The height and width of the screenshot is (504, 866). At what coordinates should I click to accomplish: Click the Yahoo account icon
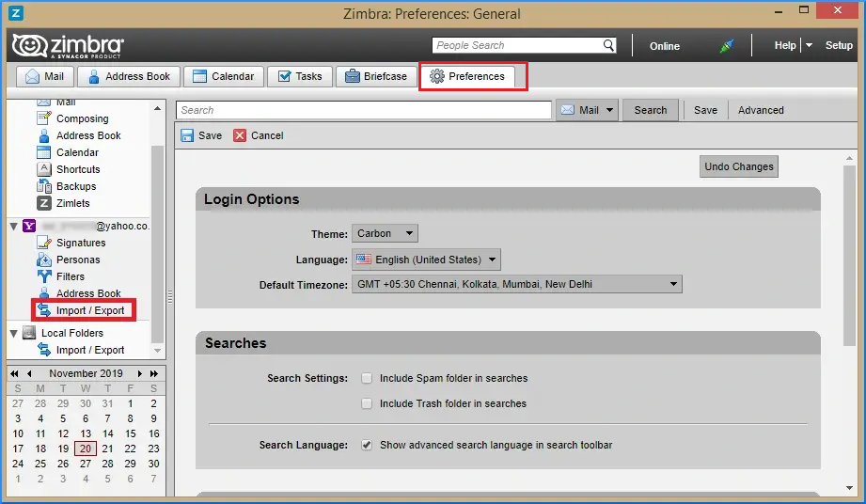[x=29, y=226]
